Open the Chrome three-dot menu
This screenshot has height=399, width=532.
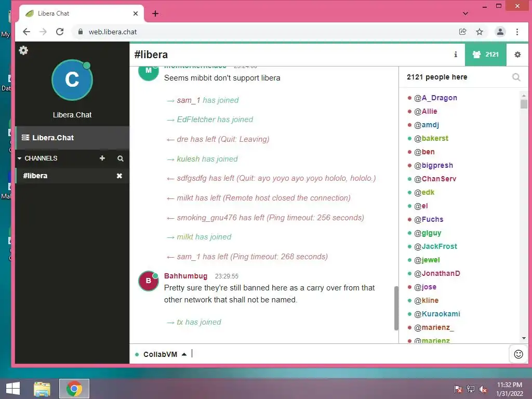pyautogui.click(x=517, y=32)
